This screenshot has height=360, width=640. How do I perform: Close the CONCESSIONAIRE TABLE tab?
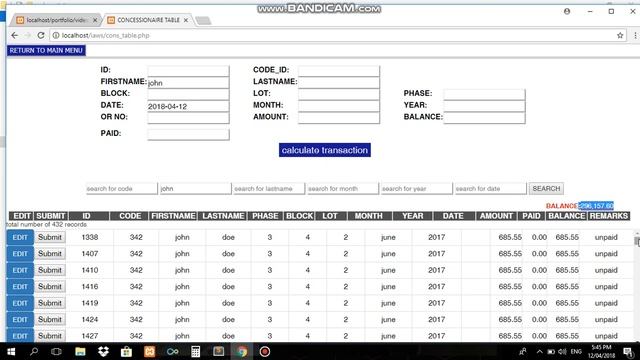click(186, 20)
